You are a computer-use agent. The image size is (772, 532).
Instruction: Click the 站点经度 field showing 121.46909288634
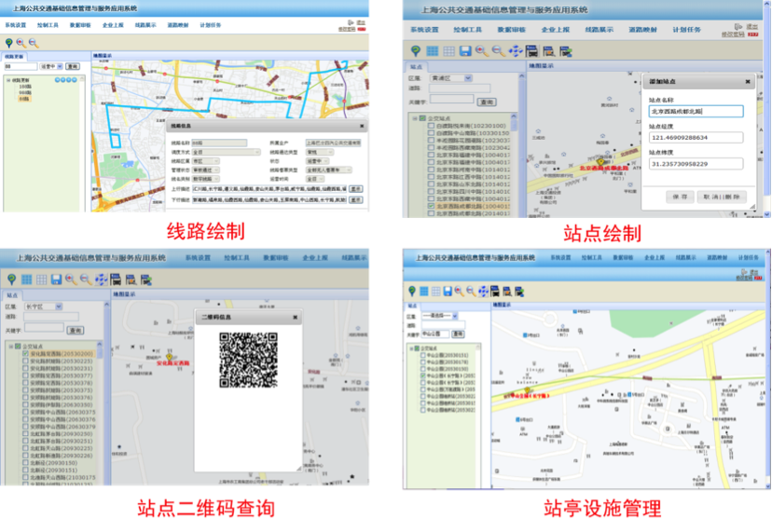tap(696, 137)
